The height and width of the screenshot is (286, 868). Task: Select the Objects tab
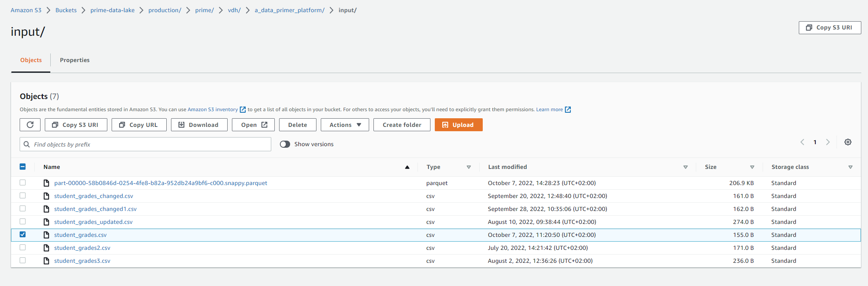point(31,60)
